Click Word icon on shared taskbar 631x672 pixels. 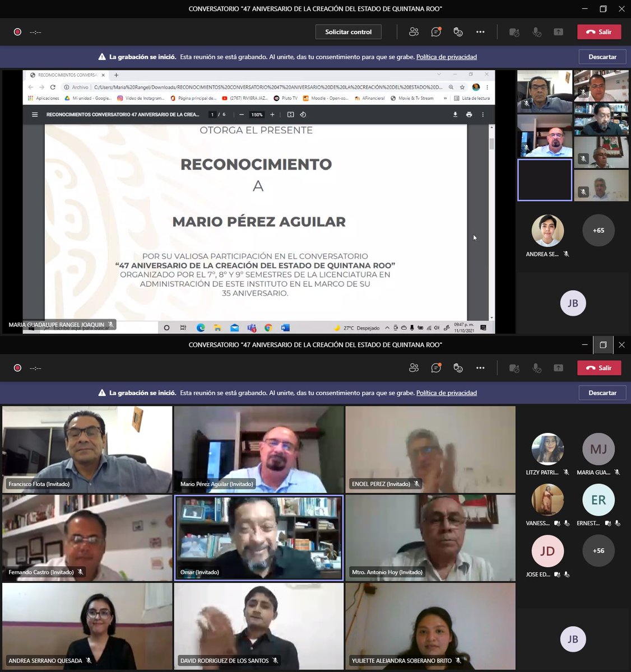[285, 328]
